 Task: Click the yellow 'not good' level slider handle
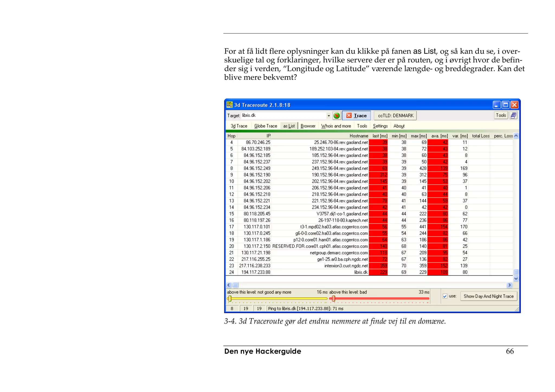pos(230,299)
